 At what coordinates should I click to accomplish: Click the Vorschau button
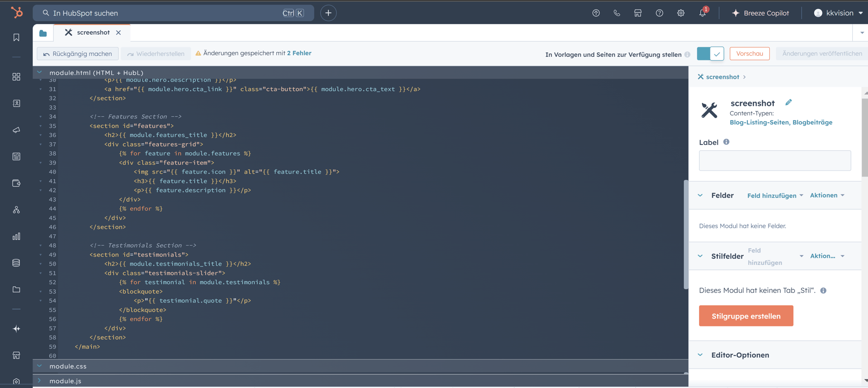(750, 53)
